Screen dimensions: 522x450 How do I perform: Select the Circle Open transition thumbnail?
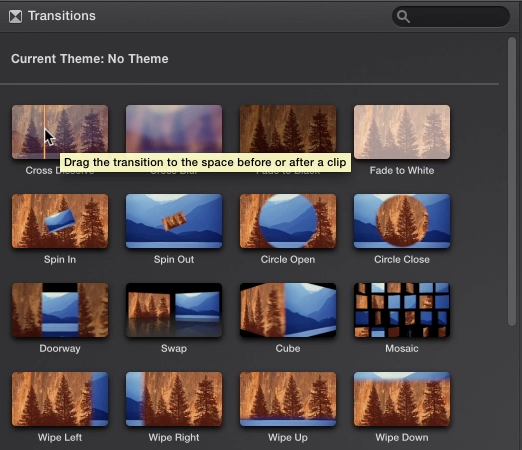point(288,221)
